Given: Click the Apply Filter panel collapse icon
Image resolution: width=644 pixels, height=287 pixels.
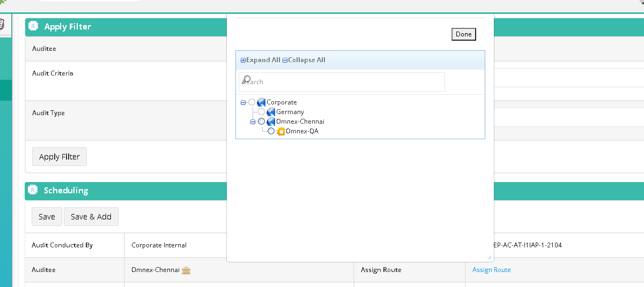Looking at the screenshot, I should point(33,26).
